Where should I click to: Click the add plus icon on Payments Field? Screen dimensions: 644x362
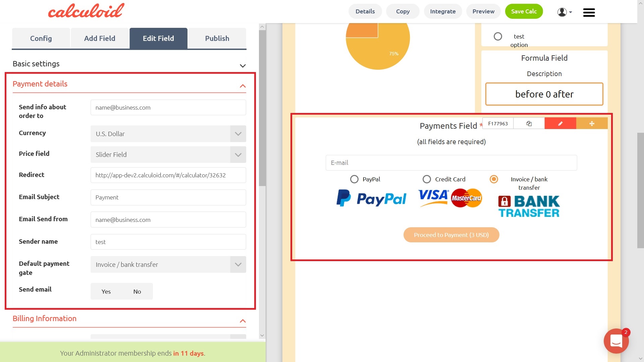pos(591,123)
